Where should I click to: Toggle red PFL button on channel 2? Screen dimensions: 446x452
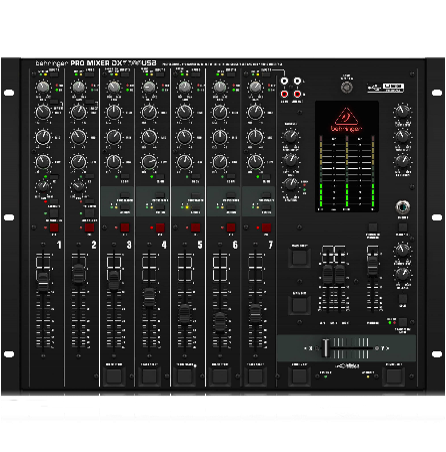click(x=89, y=228)
